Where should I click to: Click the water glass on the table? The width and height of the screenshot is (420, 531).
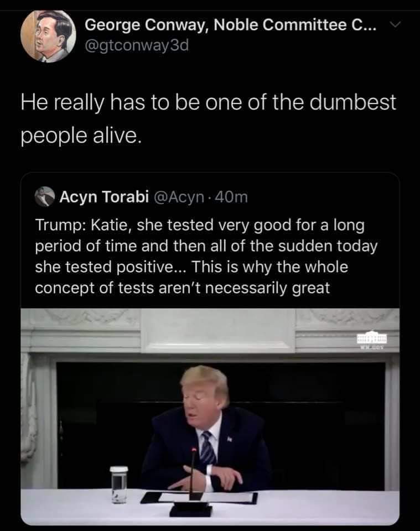[x=118, y=484]
